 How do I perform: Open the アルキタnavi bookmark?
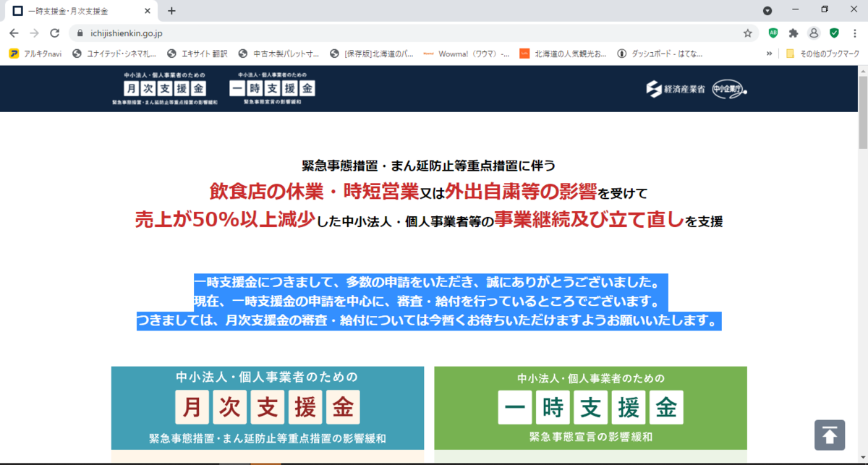pos(35,54)
